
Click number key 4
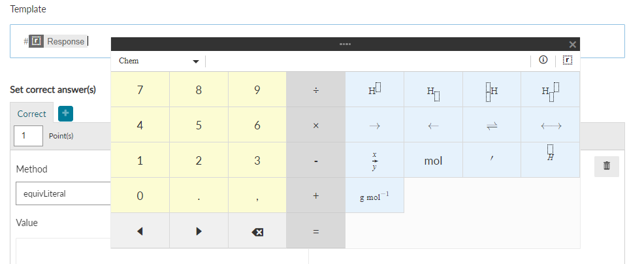[x=140, y=125]
